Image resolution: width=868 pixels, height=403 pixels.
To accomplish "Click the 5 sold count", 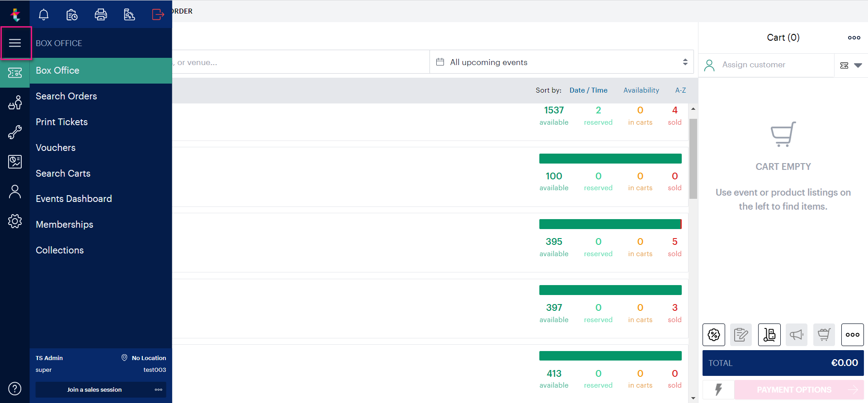I will 675,242.
